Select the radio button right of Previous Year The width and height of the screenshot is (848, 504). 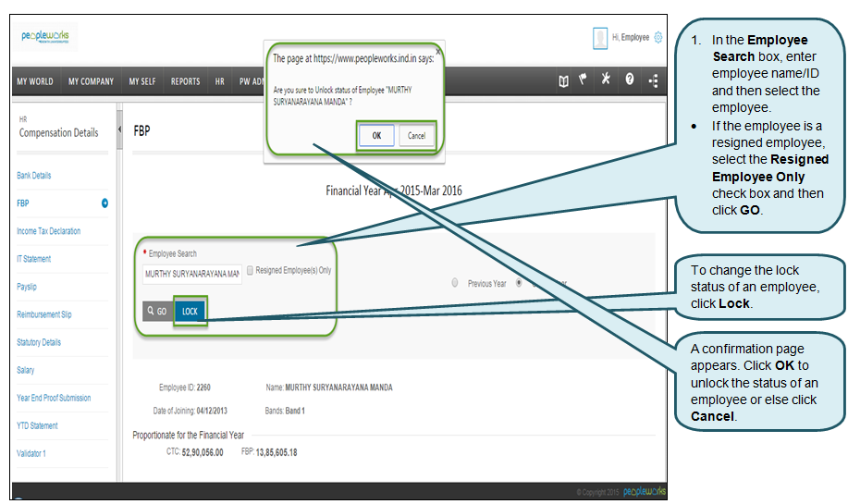coord(519,283)
